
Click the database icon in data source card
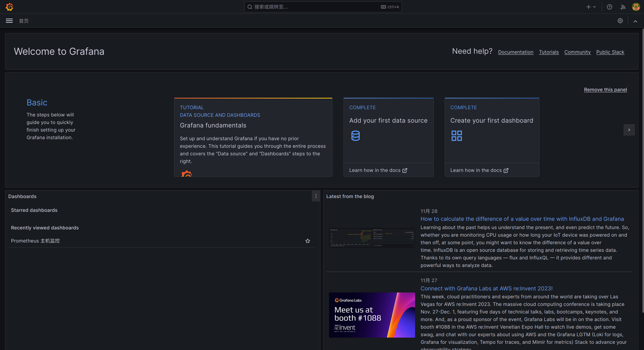tap(356, 136)
